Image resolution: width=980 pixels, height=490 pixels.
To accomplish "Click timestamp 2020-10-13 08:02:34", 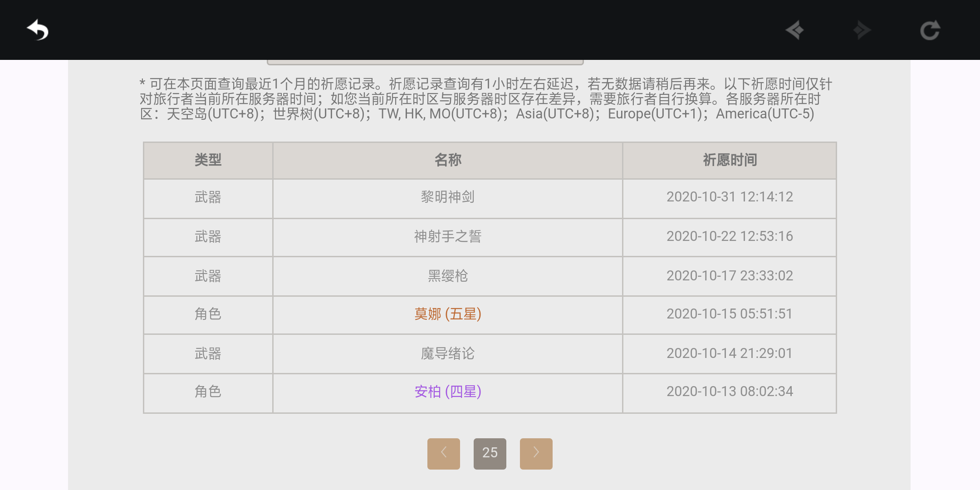I will [730, 392].
